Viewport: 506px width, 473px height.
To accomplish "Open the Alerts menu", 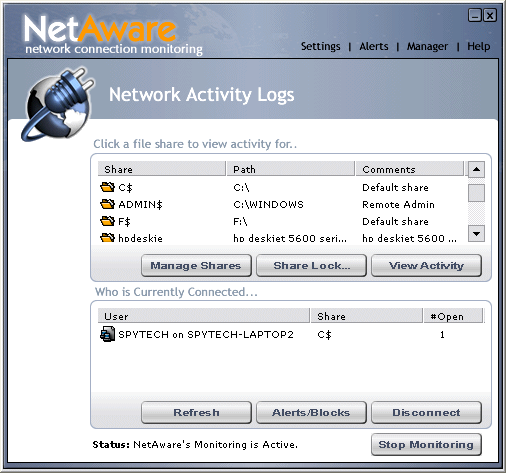I will pos(374,46).
